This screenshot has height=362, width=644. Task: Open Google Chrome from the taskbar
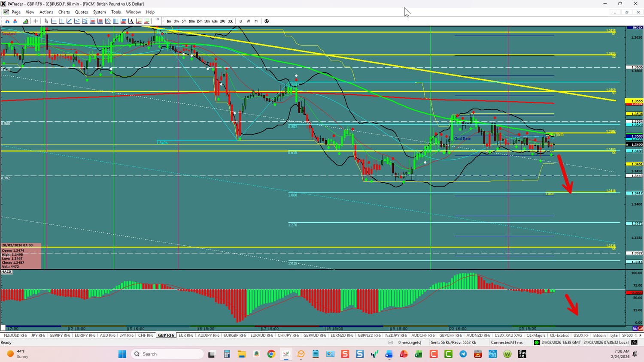click(x=271, y=354)
